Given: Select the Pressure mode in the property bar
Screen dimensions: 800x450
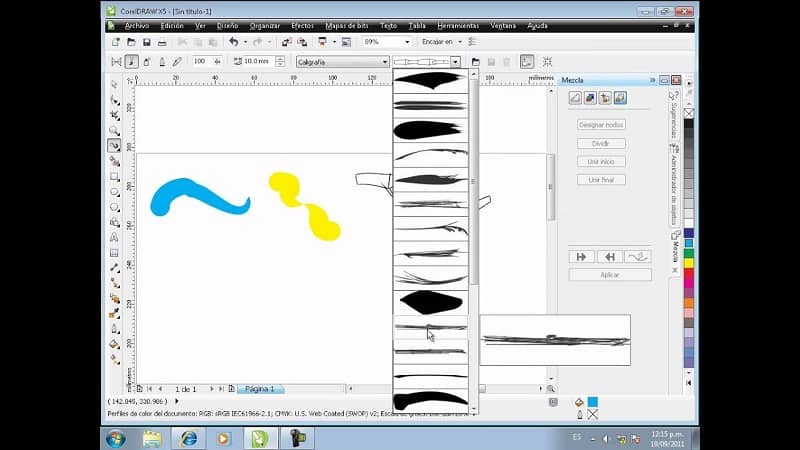Looking at the screenshot, I should (177, 62).
